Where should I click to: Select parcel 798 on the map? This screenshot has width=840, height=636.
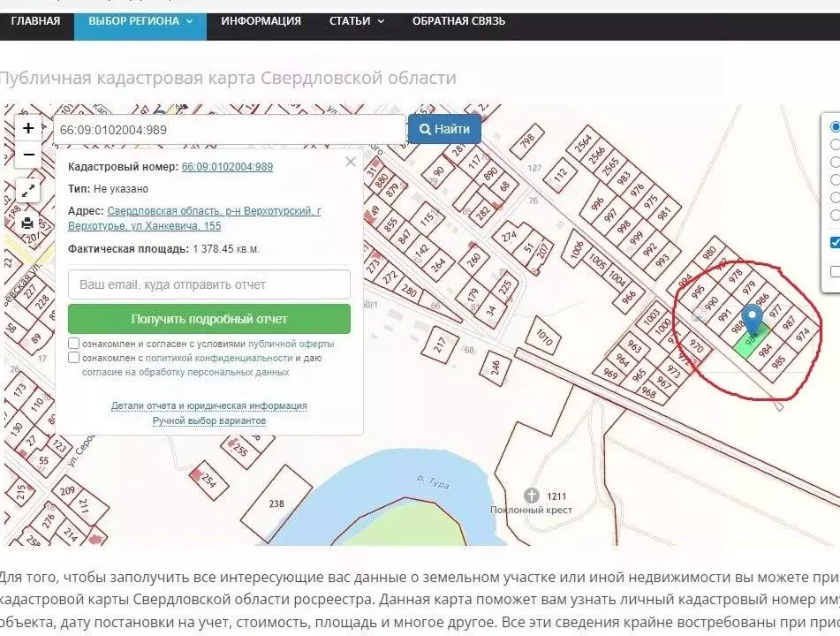527,140
